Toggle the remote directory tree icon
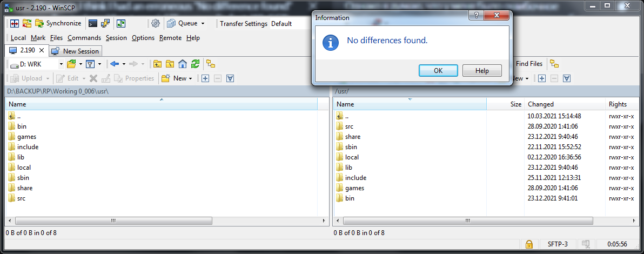Viewport: 644px width, 254px height. point(554,64)
